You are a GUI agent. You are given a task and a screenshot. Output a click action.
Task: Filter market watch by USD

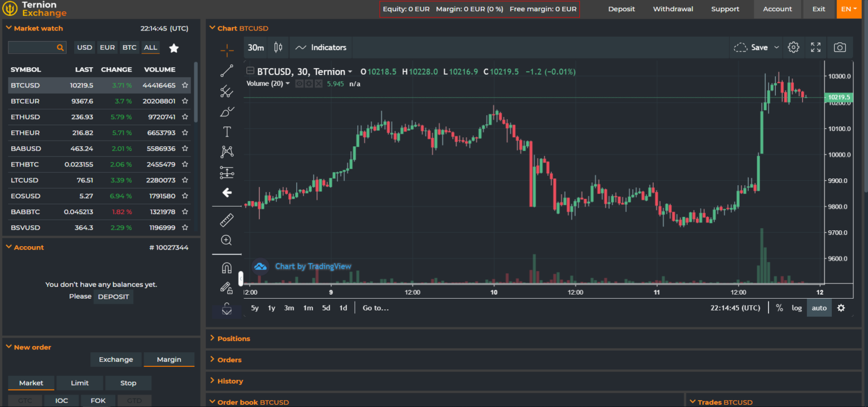[85, 47]
